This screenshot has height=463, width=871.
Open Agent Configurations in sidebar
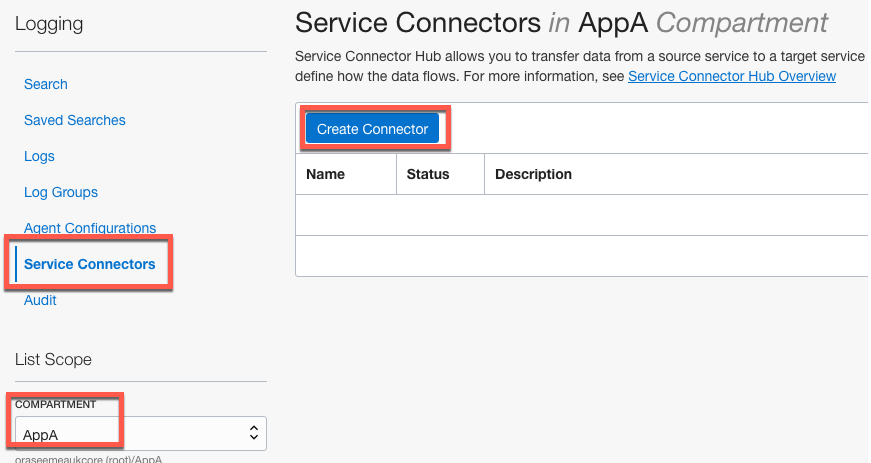[x=90, y=228]
